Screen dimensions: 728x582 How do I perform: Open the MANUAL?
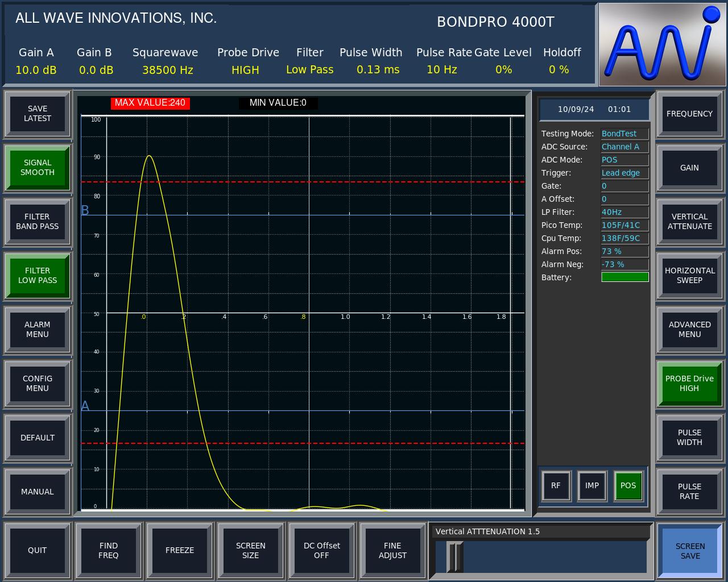click(38, 492)
